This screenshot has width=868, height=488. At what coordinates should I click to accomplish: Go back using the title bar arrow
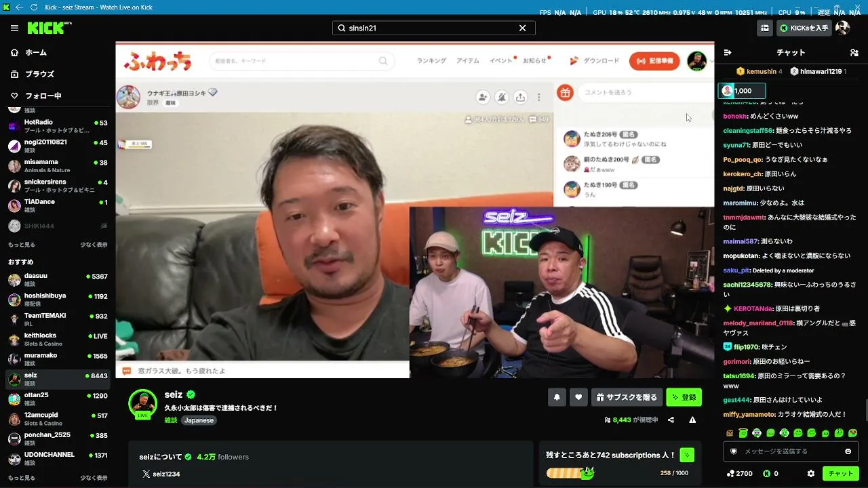coord(19,7)
